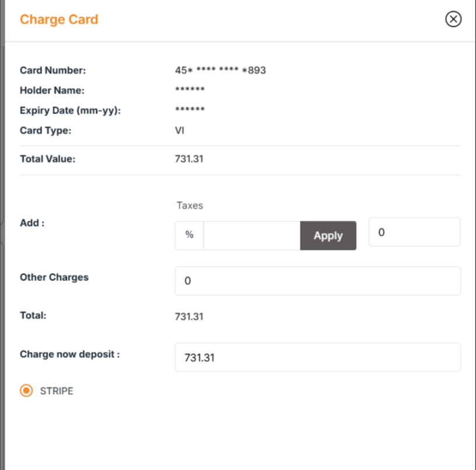Click the Card Type value VI
This screenshot has height=470, width=476.
tap(180, 131)
